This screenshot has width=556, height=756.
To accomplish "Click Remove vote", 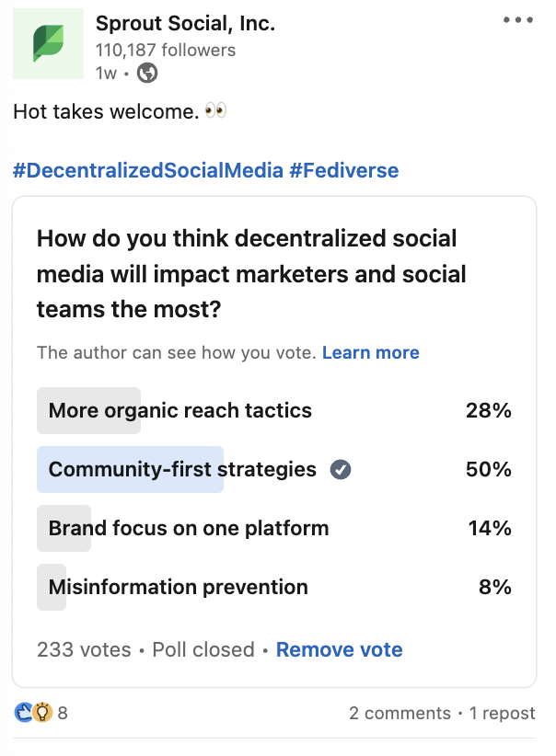I will click(340, 650).
